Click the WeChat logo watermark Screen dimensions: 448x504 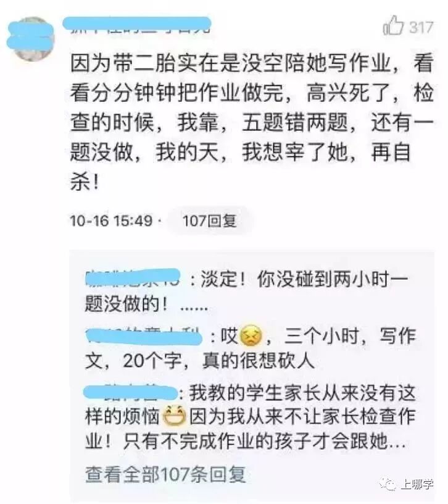pyautogui.click(x=388, y=484)
